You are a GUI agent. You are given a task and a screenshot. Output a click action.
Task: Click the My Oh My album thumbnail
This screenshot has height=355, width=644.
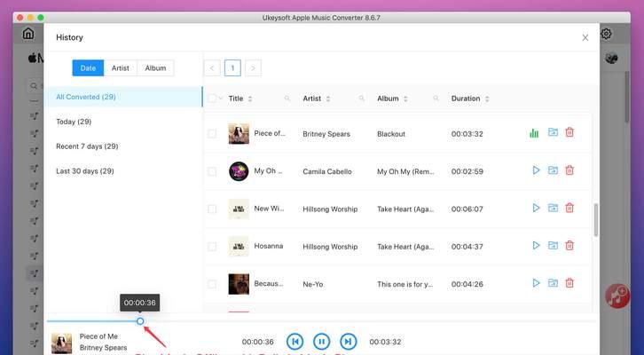[x=239, y=171]
